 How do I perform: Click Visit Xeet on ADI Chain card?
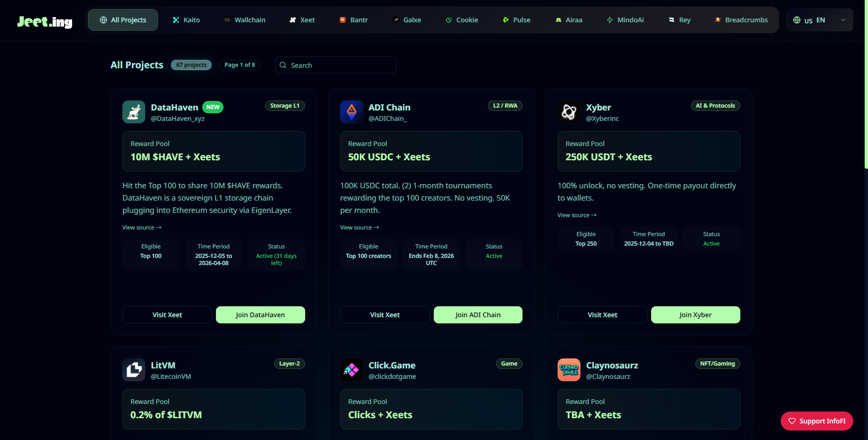[x=385, y=315]
